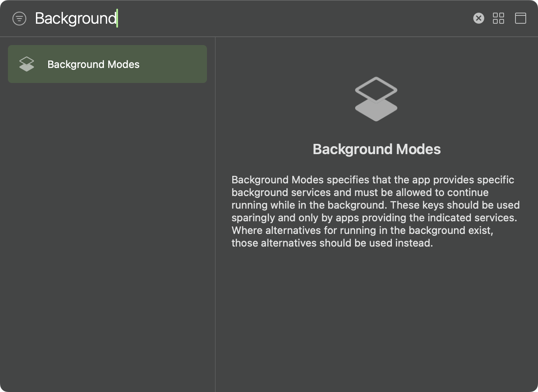Select the Background Modes capability row
Viewport: 538px width, 392px height.
107,64
